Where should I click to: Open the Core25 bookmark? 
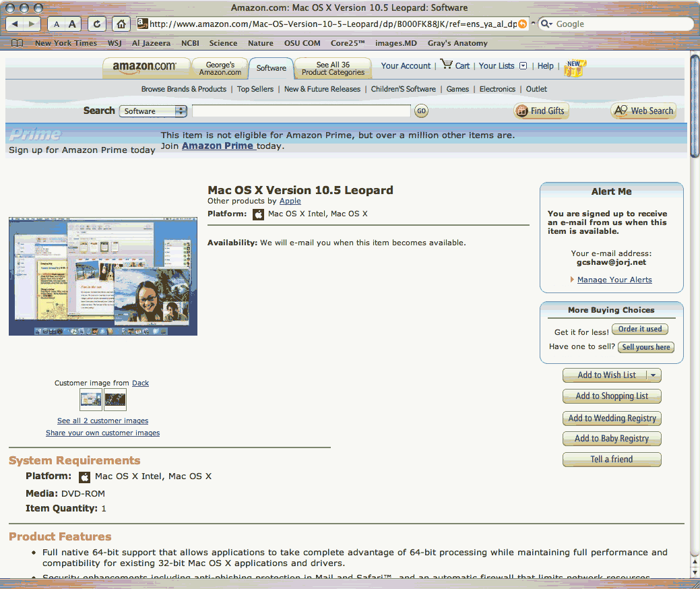click(348, 43)
